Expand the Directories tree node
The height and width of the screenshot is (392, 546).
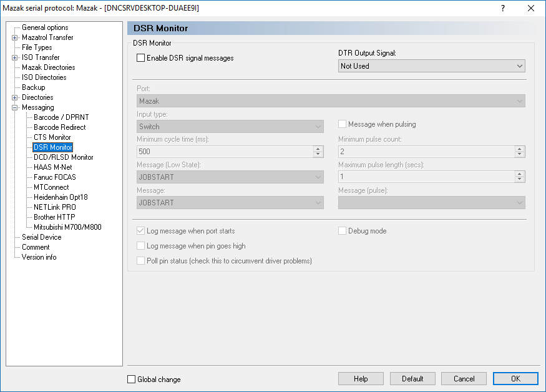click(14, 97)
